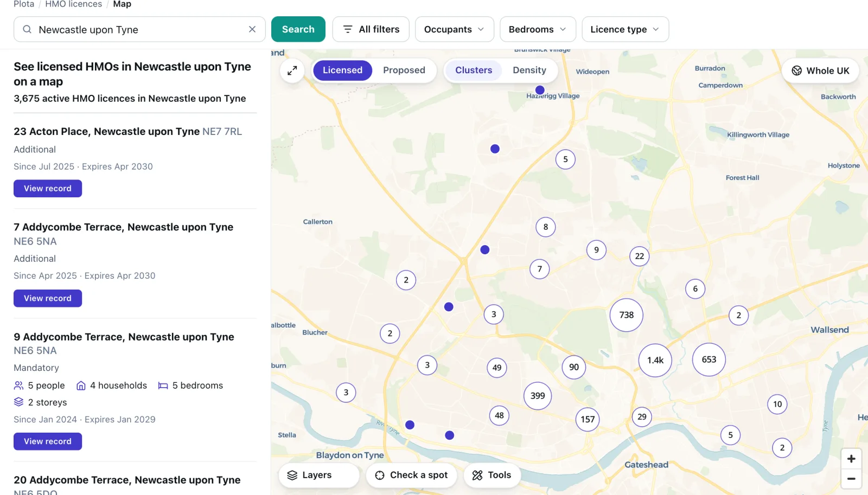This screenshot has width=868, height=495.
Task: Switch map to Proposed HMOs
Action: (404, 70)
